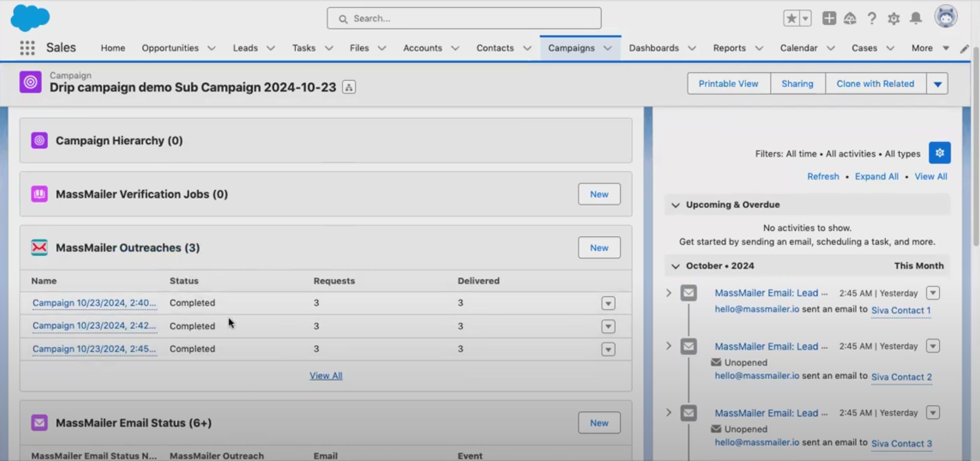Image resolution: width=980 pixels, height=461 pixels.
Task: Collapse the Upcoming & Overdue section
Action: [x=675, y=205]
